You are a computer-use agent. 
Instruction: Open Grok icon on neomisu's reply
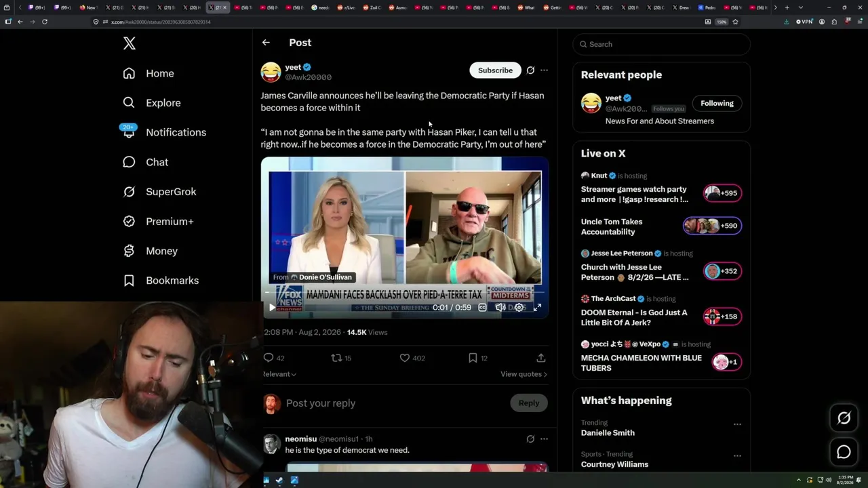click(530, 439)
